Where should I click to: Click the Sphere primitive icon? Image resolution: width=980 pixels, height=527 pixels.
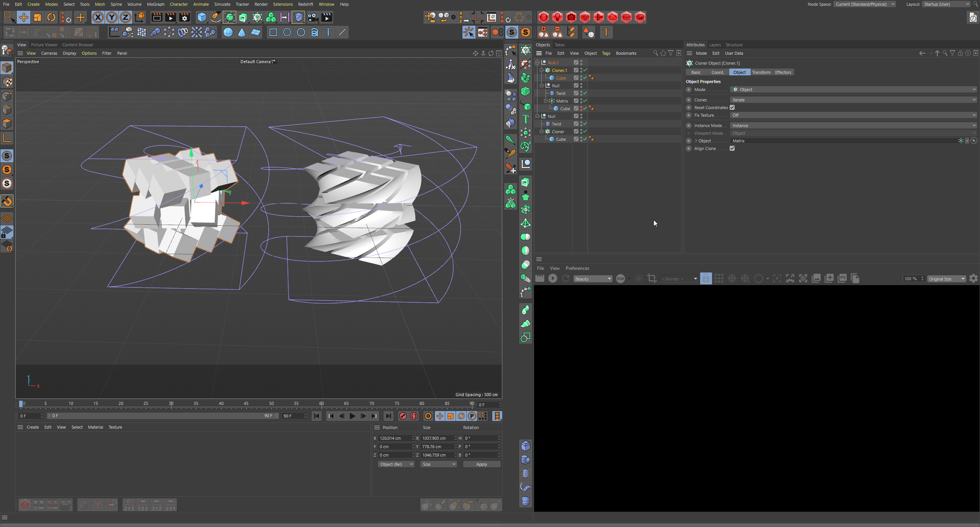point(228,33)
